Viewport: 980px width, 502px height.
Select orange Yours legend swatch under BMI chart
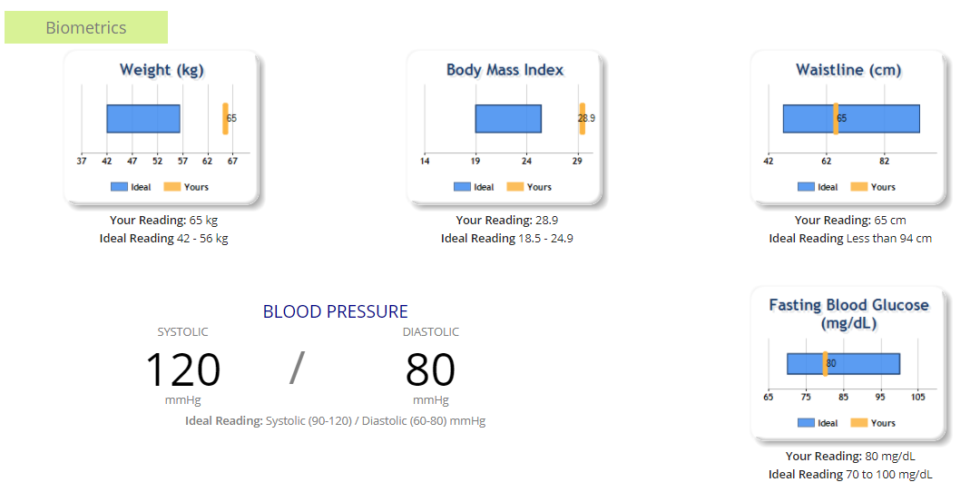(515, 187)
